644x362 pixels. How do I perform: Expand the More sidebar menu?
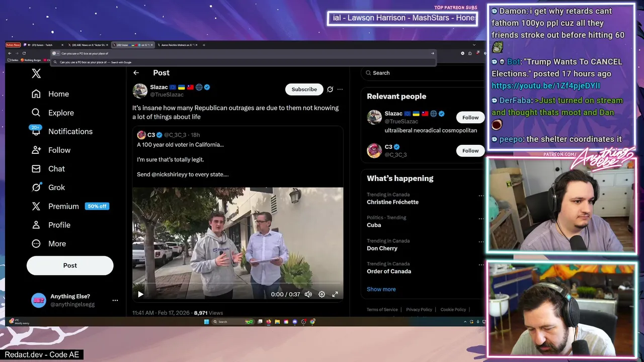point(49,244)
